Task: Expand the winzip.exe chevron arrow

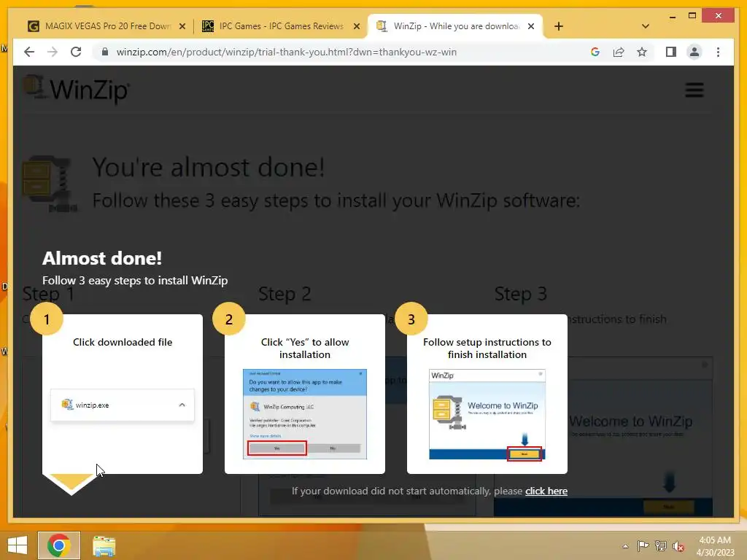Action: (x=182, y=405)
